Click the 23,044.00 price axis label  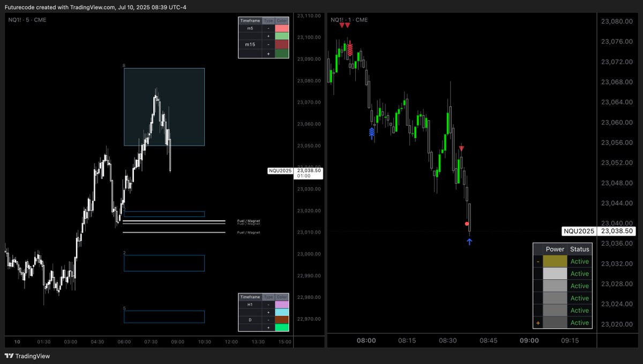click(x=618, y=203)
